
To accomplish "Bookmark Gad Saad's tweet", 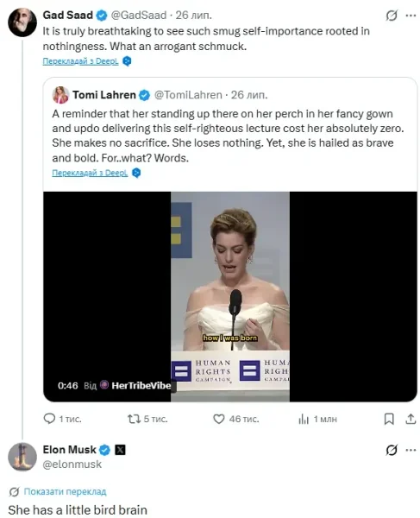I will 389,419.
